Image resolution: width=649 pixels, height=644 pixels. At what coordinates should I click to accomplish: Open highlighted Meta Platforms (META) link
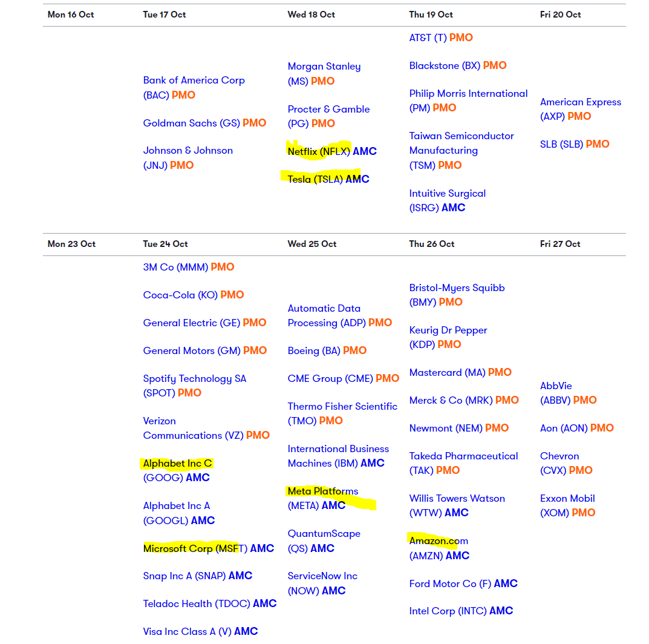(323, 498)
